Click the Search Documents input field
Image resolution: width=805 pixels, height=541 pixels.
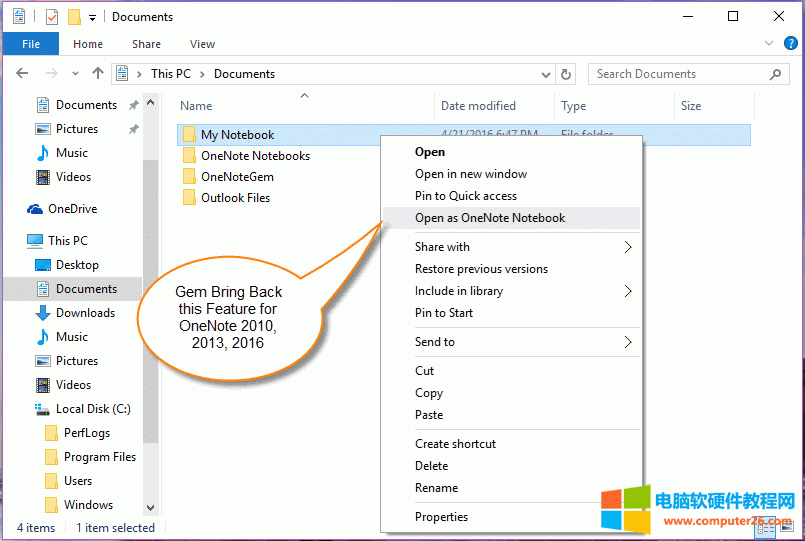pyautogui.click(x=678, y=74)
